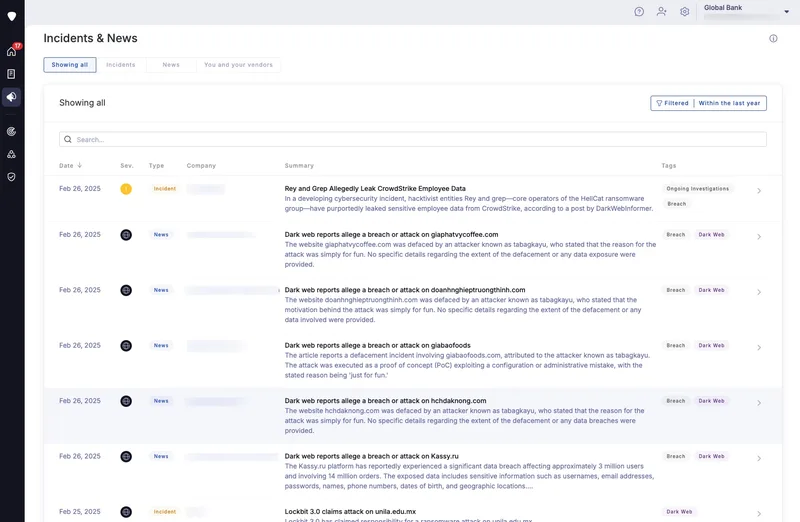
Task: Open the radar target icon in sidebar
Action: [x=11, y=132]
